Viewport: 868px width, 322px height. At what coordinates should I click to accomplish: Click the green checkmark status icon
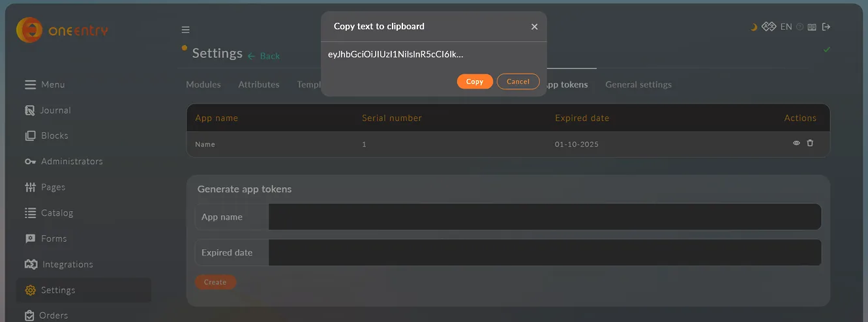(x=827, y=50)
